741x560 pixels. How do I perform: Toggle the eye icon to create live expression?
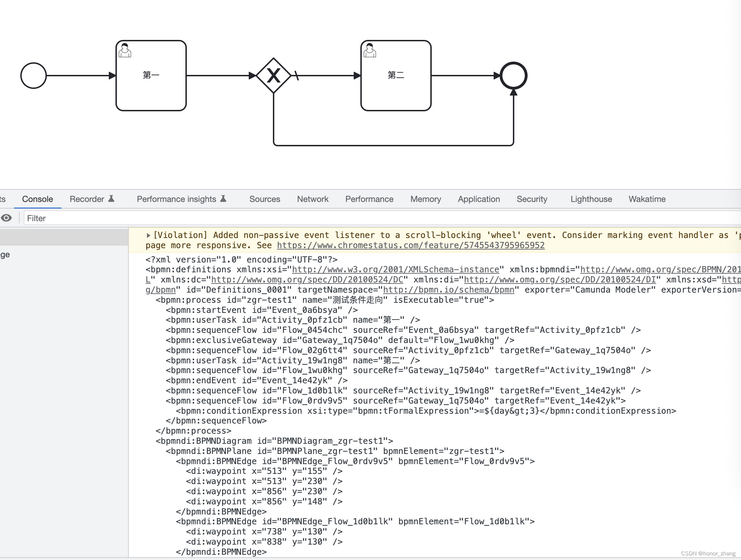tap(6, 218)
